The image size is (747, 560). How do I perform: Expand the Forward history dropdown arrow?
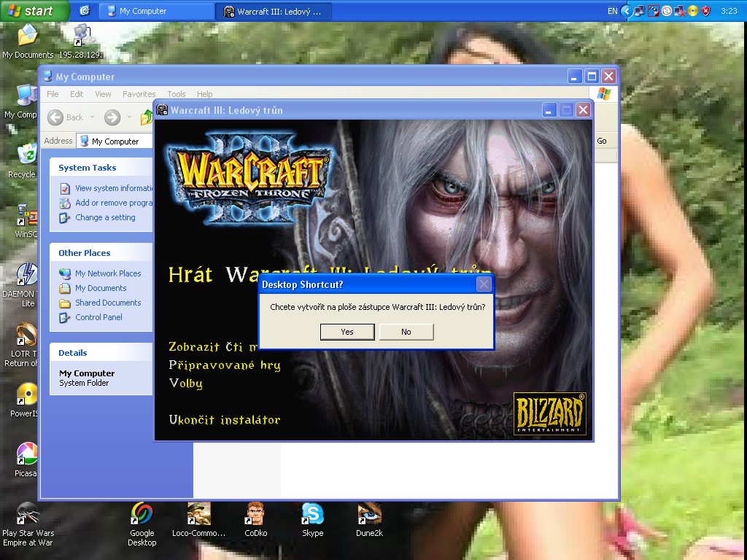click(x=129, y=117)
